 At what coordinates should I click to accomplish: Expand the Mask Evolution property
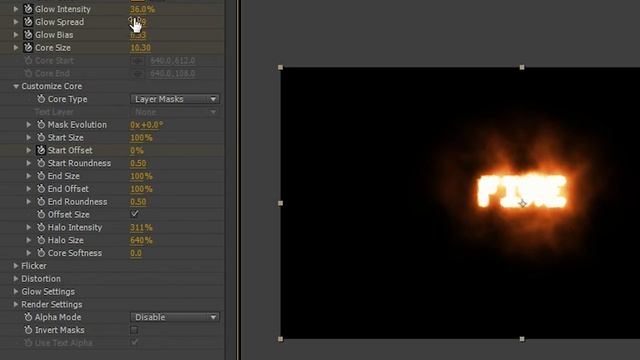tap(29, 125)
